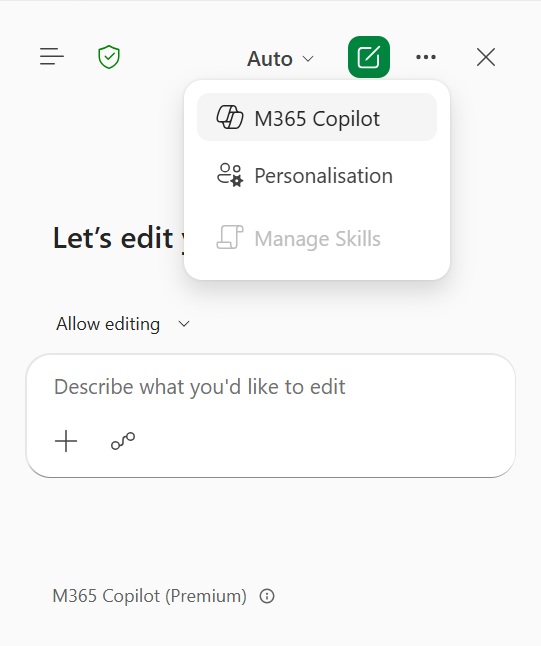This screenshot has height=646, width=541.
Task: Click the connected-nodes tools icon in prompt box
Action: click(x=123, y=441)
